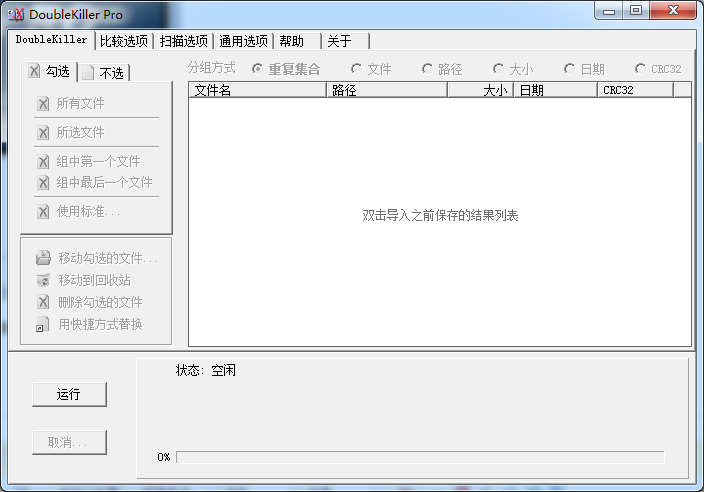Viewport: 704px width, 492px height.
Task: Minimize the DoubleKiller Pro window
Action: [609, 11]
